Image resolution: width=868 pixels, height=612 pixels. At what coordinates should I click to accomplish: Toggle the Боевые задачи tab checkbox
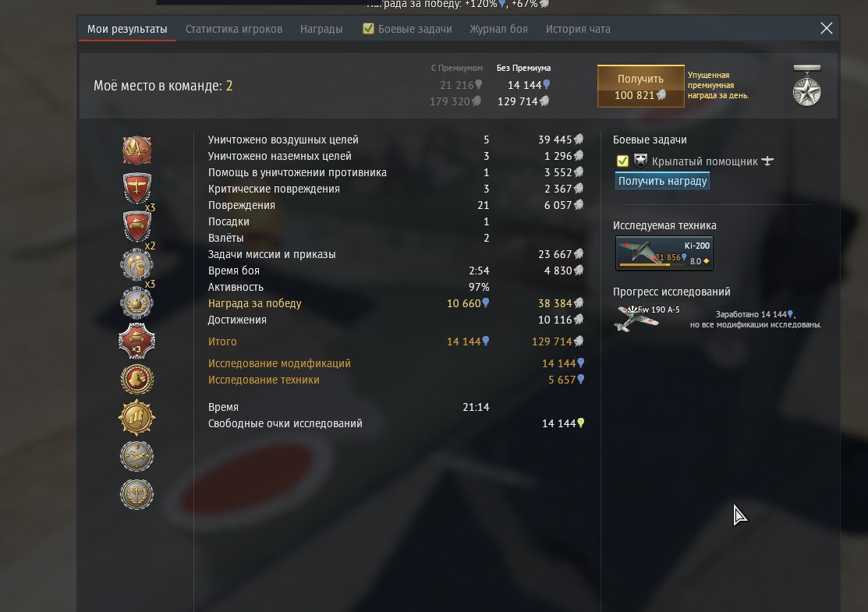(x=368, y=29)
